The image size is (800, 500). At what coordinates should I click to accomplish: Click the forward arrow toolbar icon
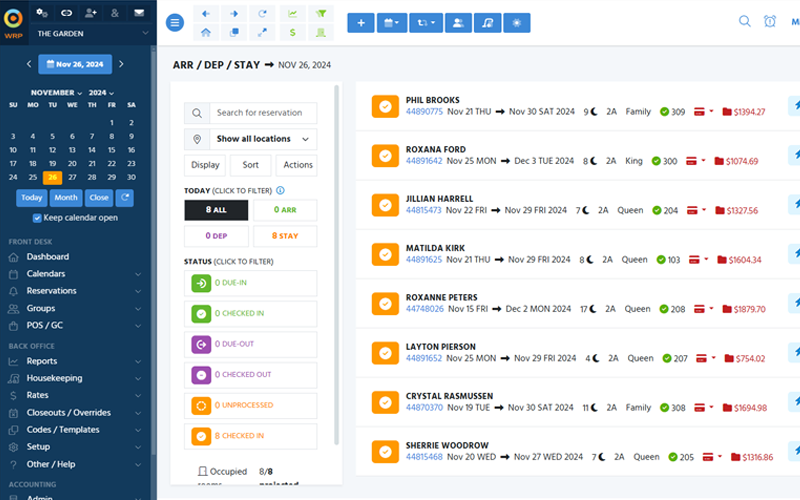234,14
